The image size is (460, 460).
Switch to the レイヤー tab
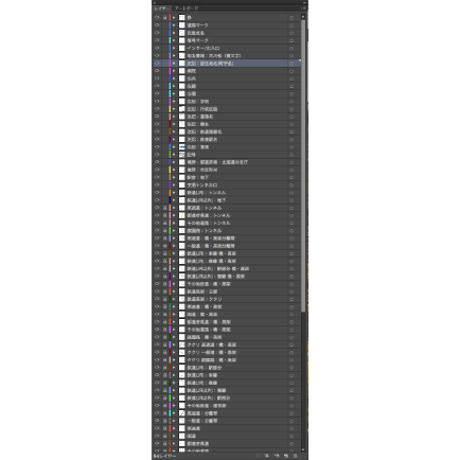tap(162, 8)
